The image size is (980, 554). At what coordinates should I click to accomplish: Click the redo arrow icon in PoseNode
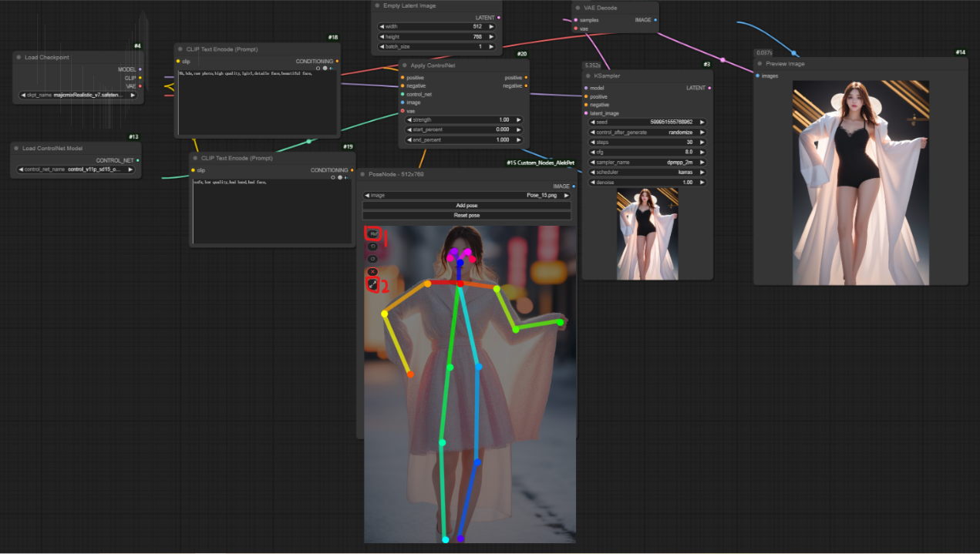(373, 259)
